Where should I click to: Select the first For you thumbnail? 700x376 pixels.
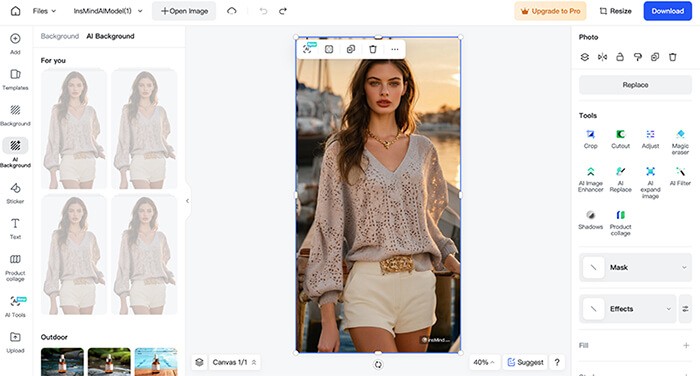74,129
